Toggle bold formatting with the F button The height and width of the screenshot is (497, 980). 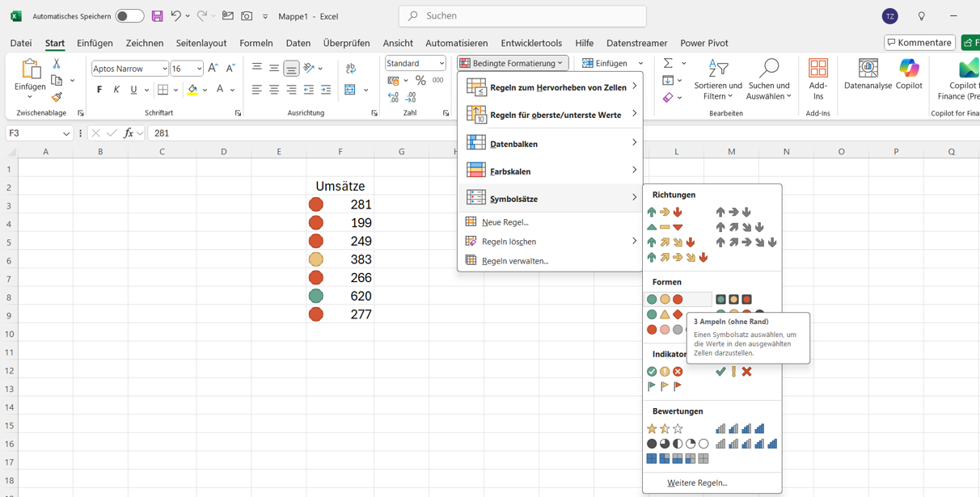click(x=99, y=90)
